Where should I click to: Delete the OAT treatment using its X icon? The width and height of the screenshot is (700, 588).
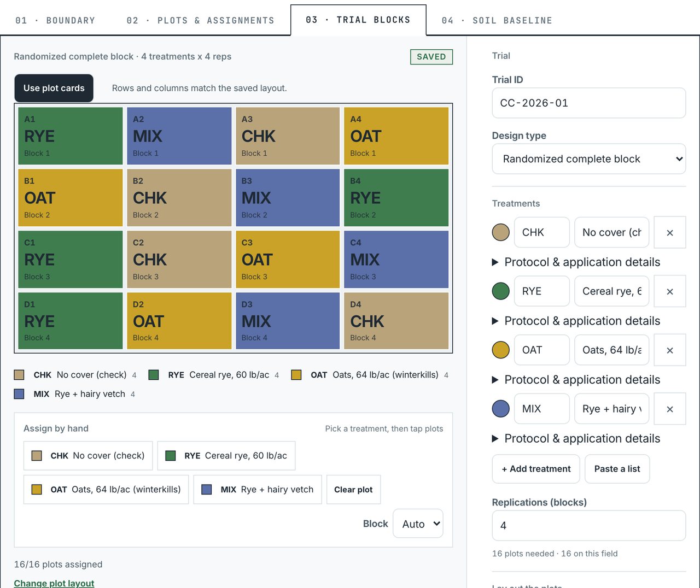click(670, 350)
